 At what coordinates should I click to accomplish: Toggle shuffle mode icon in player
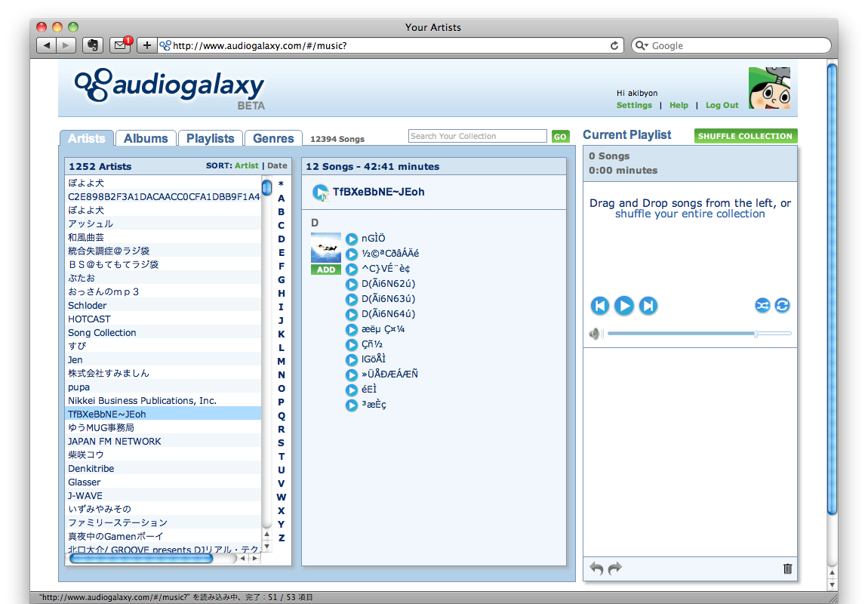pos(762,306)
